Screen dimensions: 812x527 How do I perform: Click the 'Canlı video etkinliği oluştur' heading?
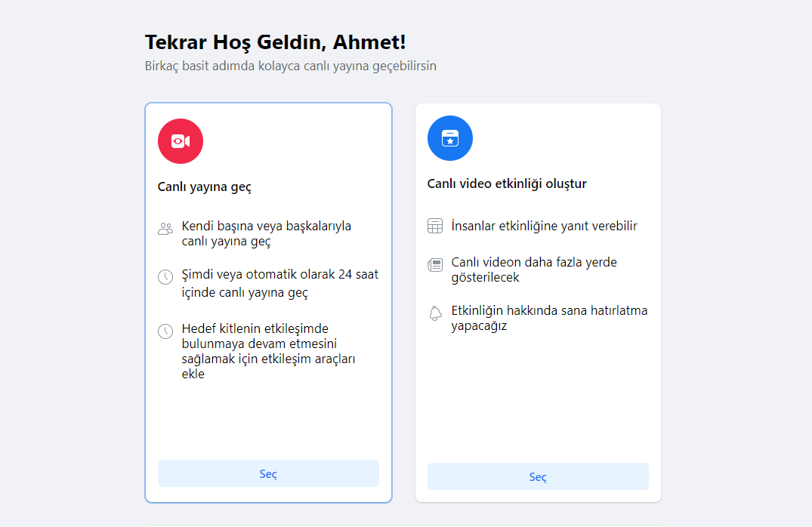508,183
